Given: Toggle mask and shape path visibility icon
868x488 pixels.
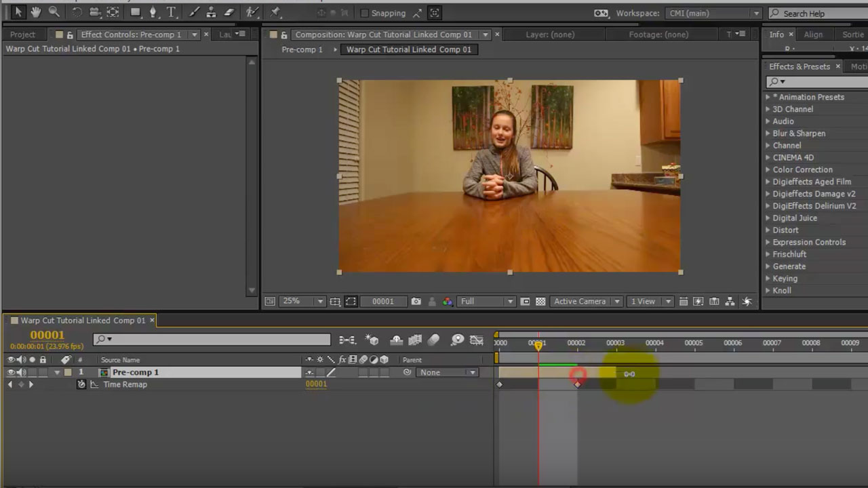Looking at the screenshot, I should (x=351, y=302).
